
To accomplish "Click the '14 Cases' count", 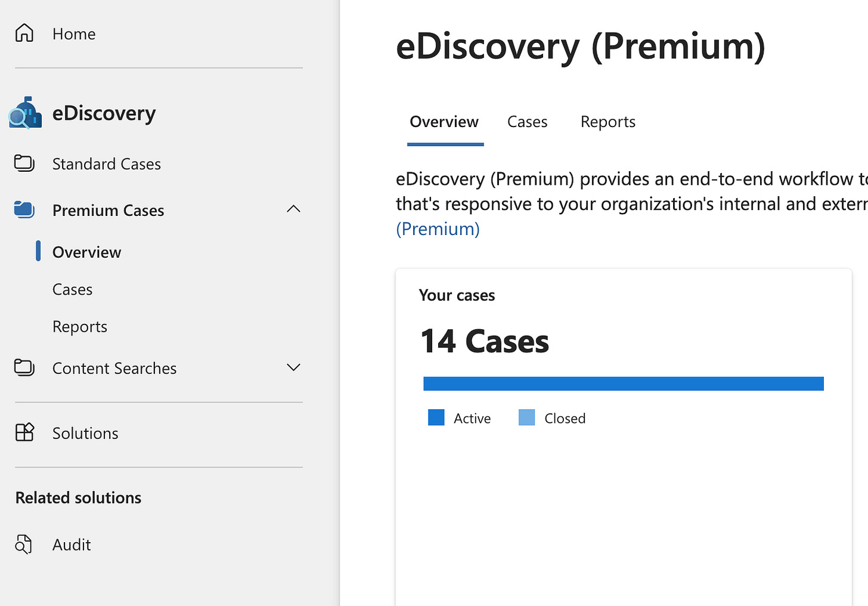I will [x=484, y=341].
